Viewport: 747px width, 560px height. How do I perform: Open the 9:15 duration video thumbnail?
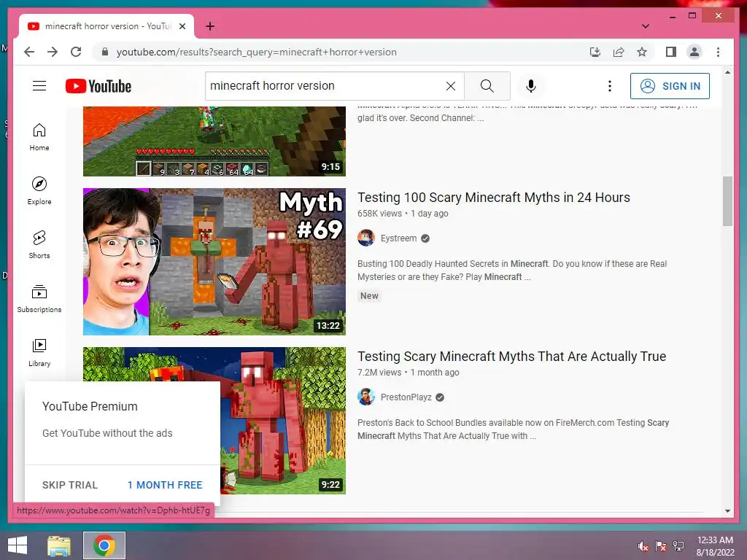[214, 141]
